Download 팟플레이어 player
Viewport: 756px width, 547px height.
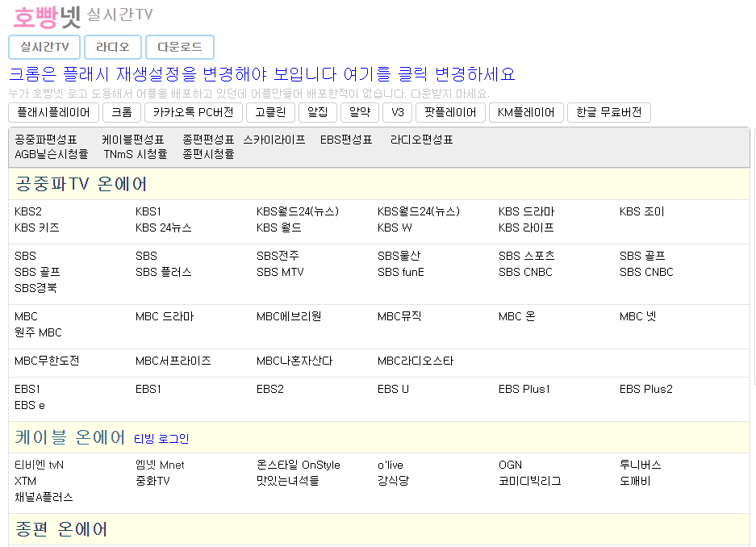click(x=450, y=112)
